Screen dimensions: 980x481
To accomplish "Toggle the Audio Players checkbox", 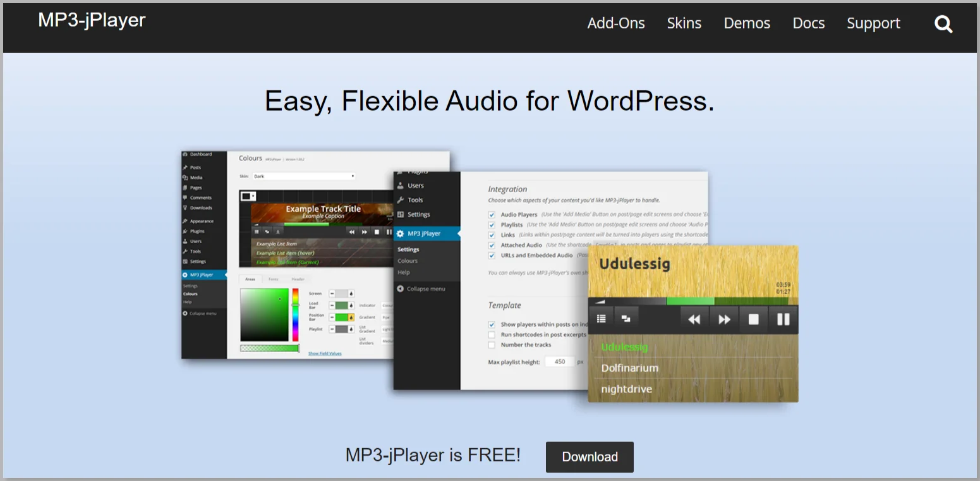I will click(492, 215).
